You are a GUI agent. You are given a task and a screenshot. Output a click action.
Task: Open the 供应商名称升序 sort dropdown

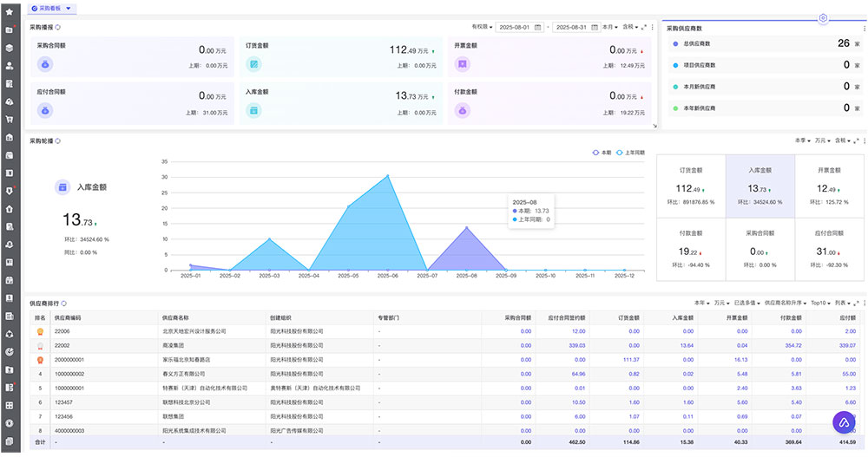(785, 304)
